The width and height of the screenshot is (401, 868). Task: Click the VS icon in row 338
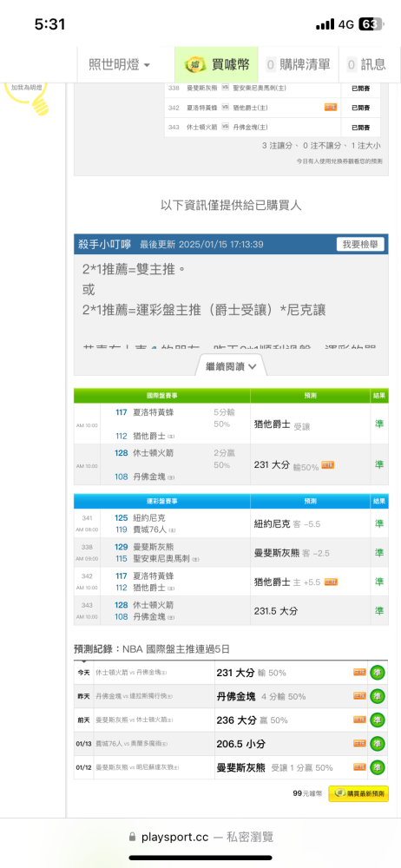225,88
